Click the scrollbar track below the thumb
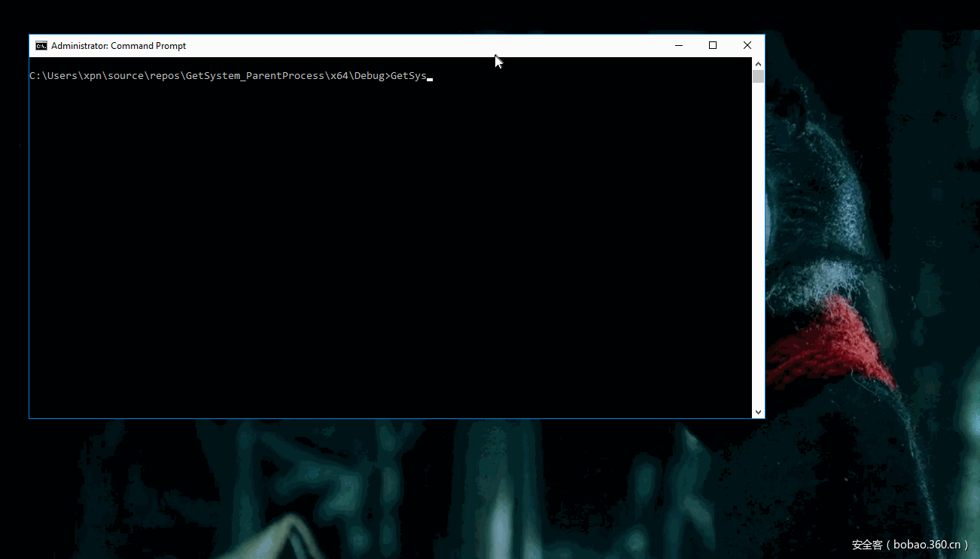Screen dimensions: 980x559 pyautogui.click(x=758, y=226)
